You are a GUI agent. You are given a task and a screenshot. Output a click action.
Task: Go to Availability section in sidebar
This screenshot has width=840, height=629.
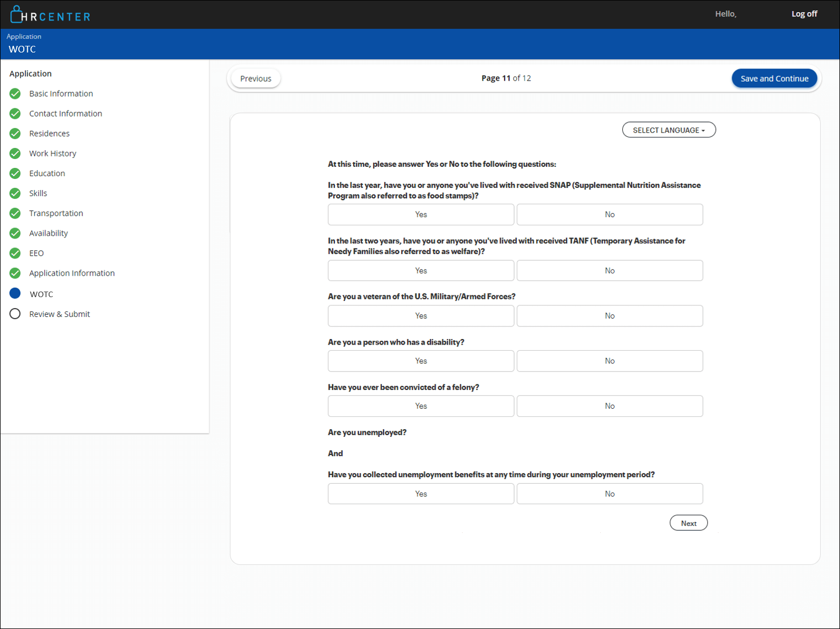(49, 233)
